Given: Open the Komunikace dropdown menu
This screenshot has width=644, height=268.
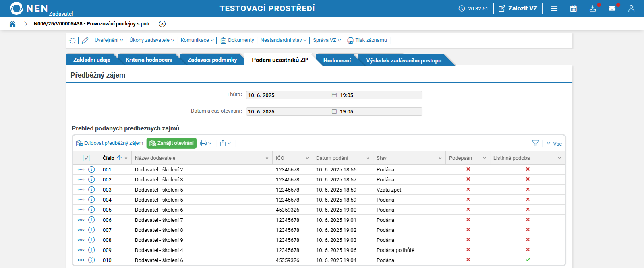Looking at the screenshot, I should (x=197, y=40).
